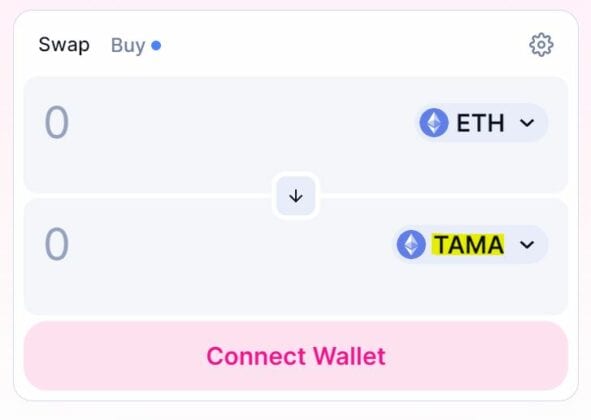Click the Connect Wallet button
This screenshot has height=420, width=591.
[x=296, y=356]
